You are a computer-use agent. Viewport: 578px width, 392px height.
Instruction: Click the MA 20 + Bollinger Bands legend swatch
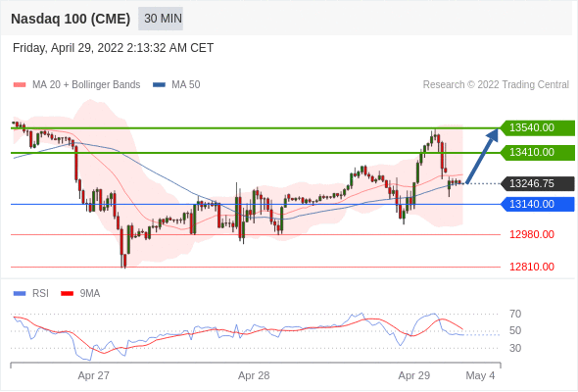point(20,85)
